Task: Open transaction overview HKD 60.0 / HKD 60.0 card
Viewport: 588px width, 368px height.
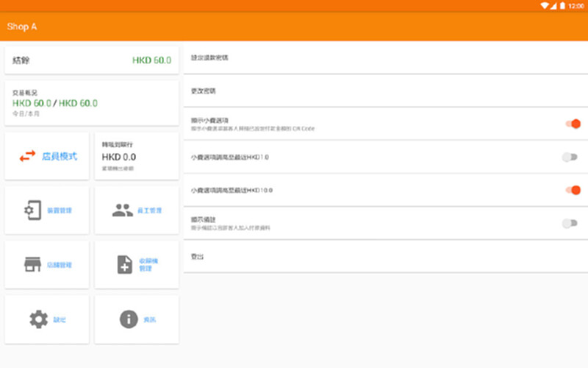Action: tap(92, 103)
